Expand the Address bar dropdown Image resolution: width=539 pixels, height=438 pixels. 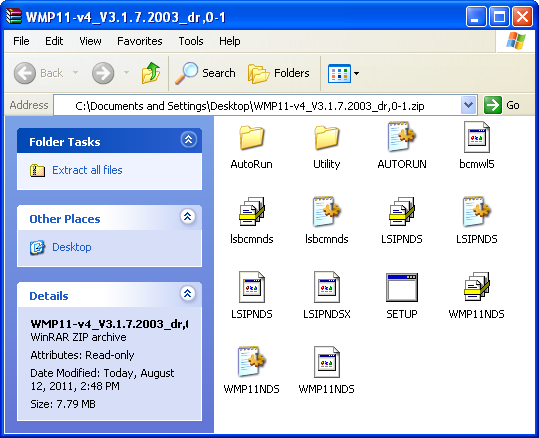click(468, 105)
